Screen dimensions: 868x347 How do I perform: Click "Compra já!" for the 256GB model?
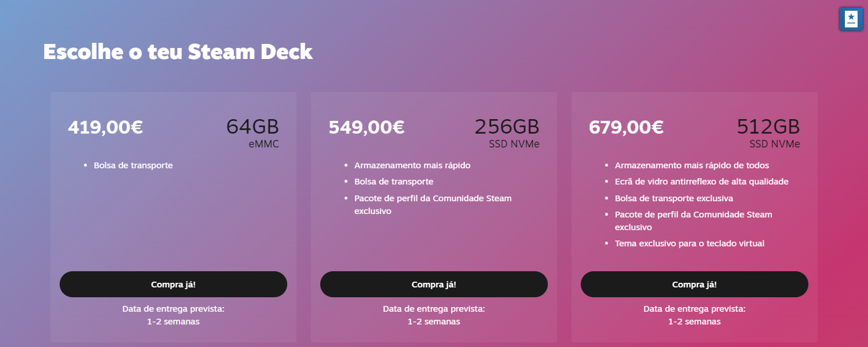(434, 285)
